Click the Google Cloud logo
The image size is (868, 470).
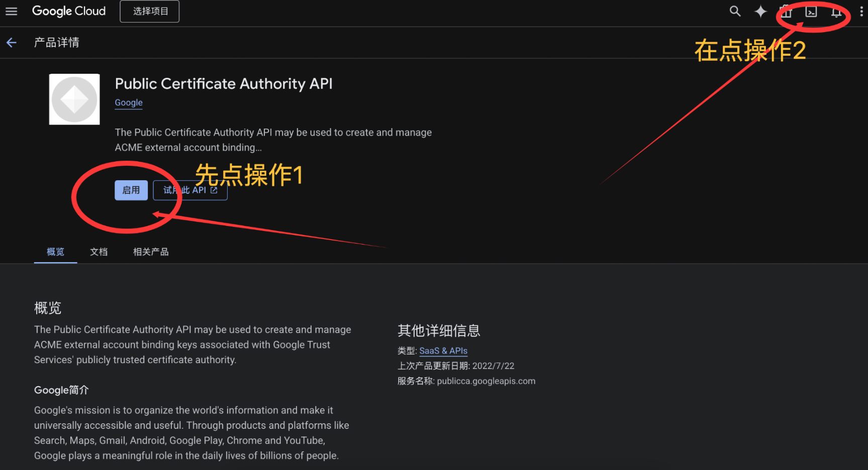pyautogui.click(x=69, y=11)
